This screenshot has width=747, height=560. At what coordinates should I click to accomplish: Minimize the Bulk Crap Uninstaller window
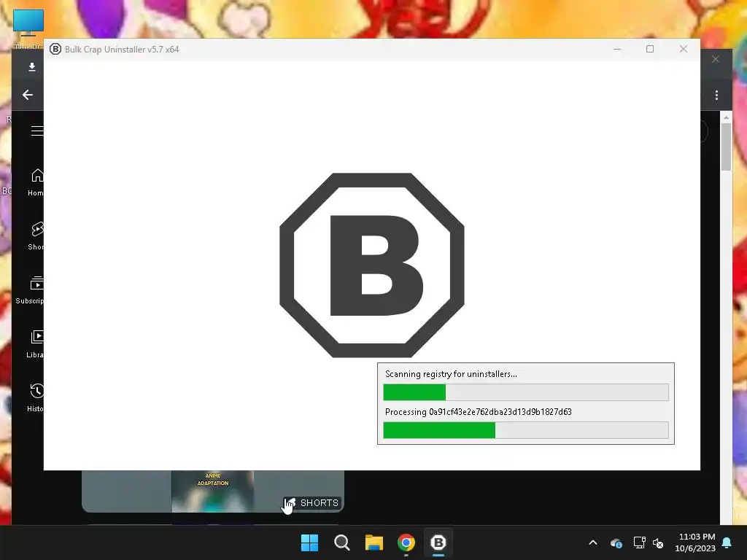click(617, 49)
